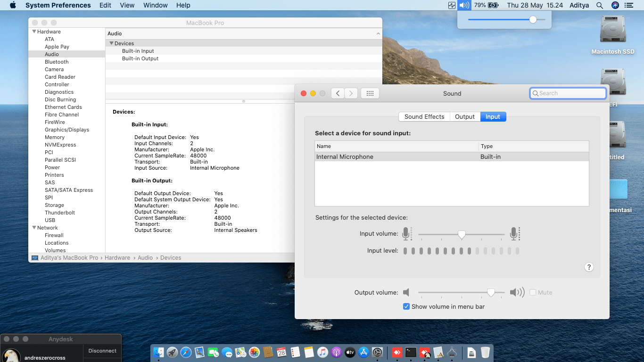Open the Edit menu

tap(106, 5)
